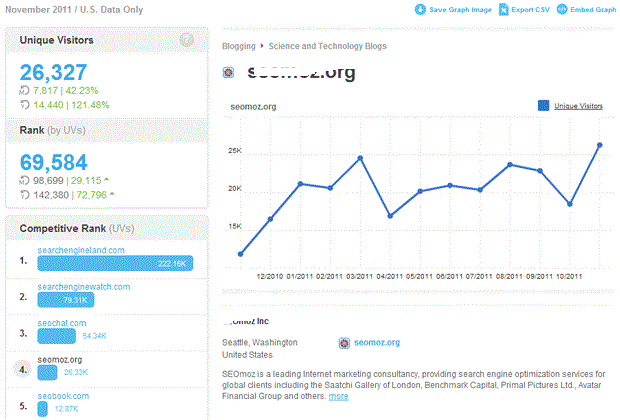The image size is (620, 420).
Task: Open the seobook.com competitor link
Action: tap(63, 396)
